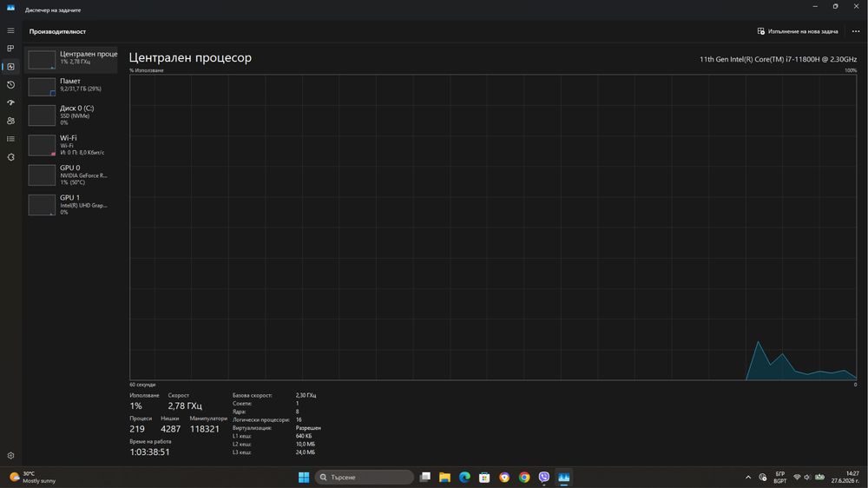Open the Details list sidebar icon

tap(10, 139)
